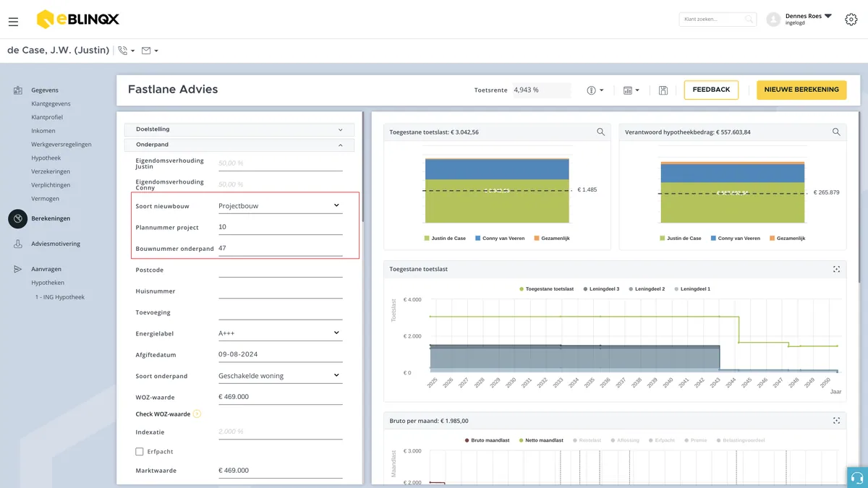Expand the Doelstelling section
868x488 pixels.
pyautogui.click(x=239, y=129)
